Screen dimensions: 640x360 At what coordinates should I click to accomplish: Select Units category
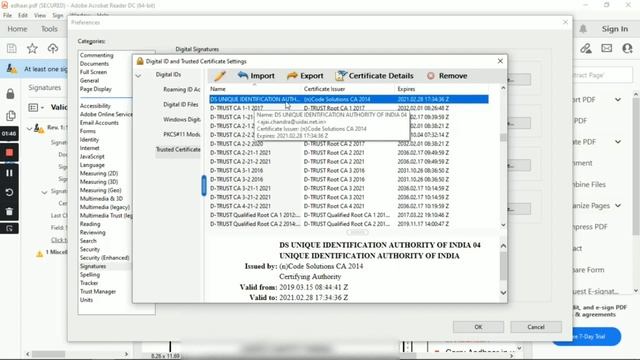pyautogui.click(x=86, y=300)
